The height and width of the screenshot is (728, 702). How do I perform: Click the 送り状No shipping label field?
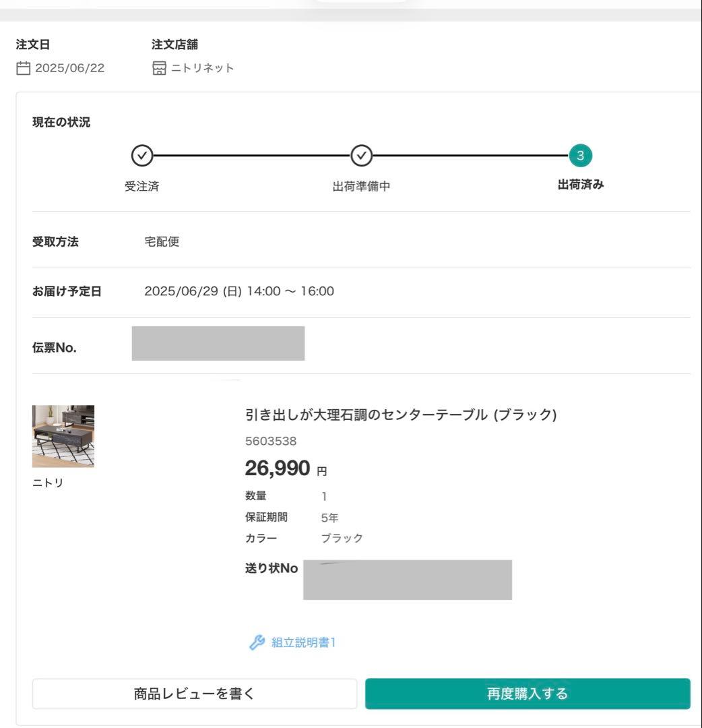pos(407,579)
